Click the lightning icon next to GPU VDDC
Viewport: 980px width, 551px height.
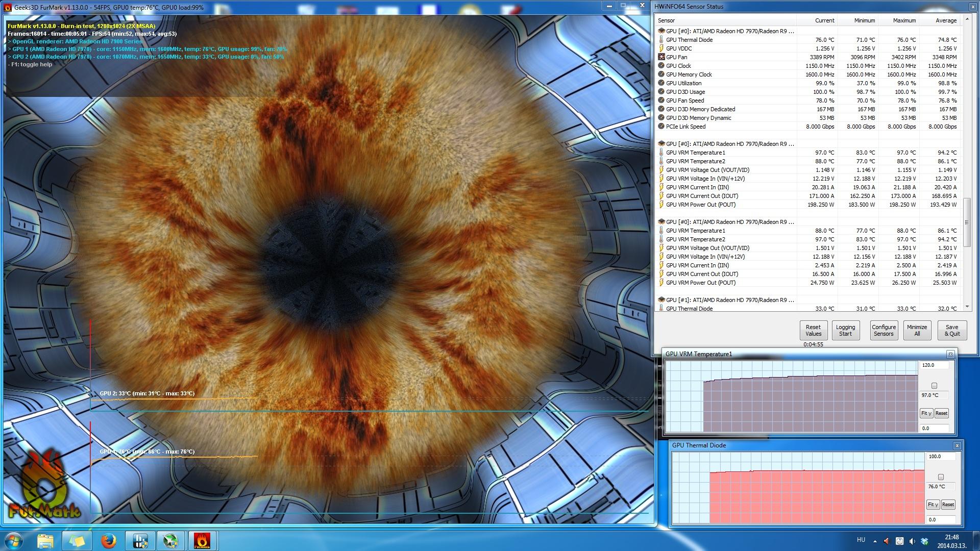661,48
